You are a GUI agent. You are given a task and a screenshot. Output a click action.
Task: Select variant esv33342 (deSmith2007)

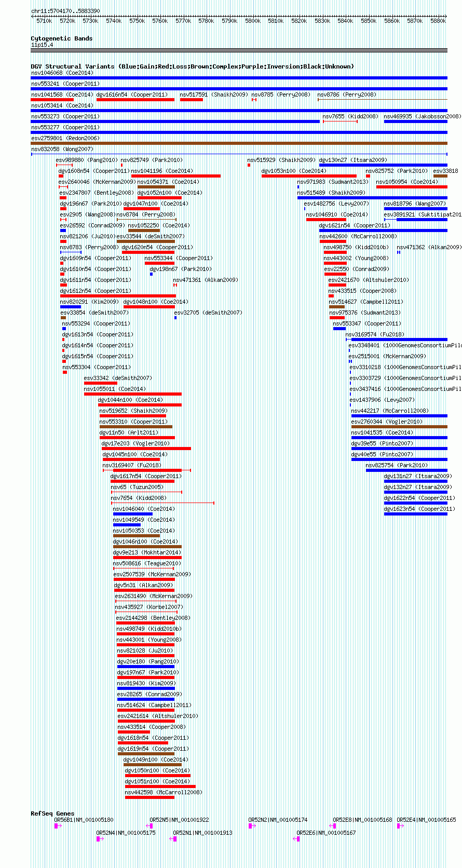tap(118, 378)
